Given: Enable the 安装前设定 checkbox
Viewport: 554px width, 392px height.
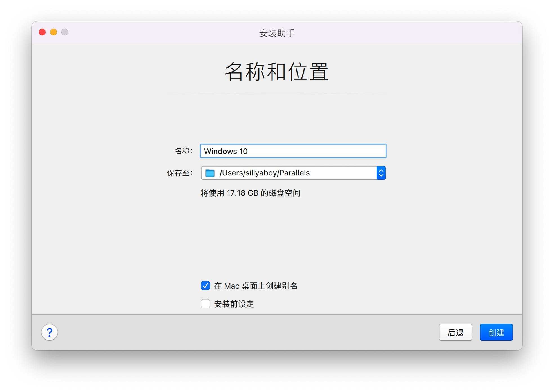Looking at the screenshot, I should point(205,304).
